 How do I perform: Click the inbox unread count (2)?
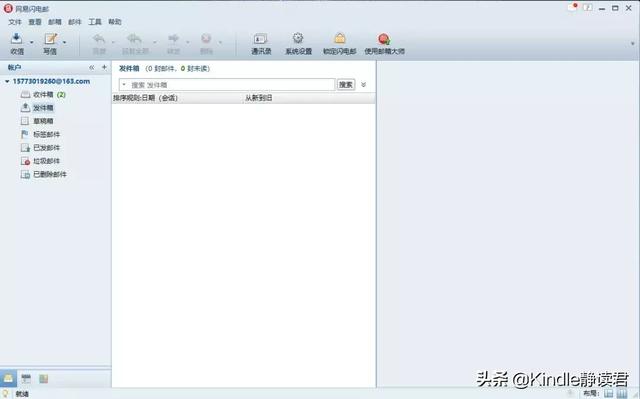[61, 95]
